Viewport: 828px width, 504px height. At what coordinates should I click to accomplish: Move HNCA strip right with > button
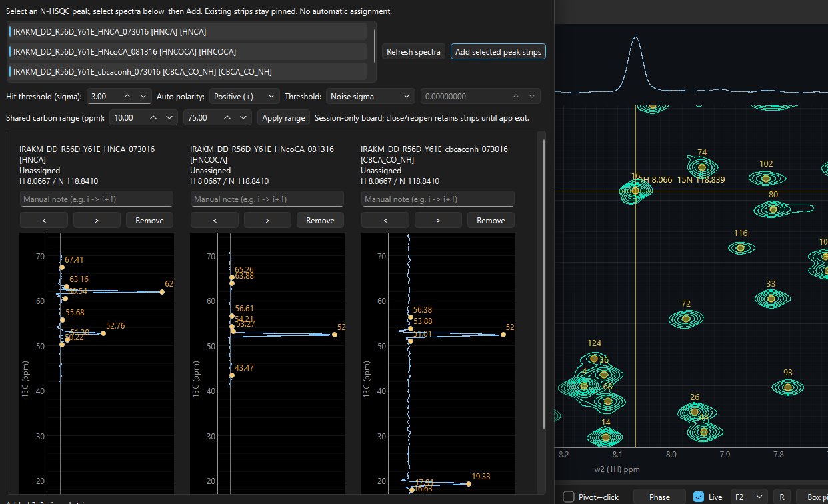pyautogui.click(x=97, y=220)
